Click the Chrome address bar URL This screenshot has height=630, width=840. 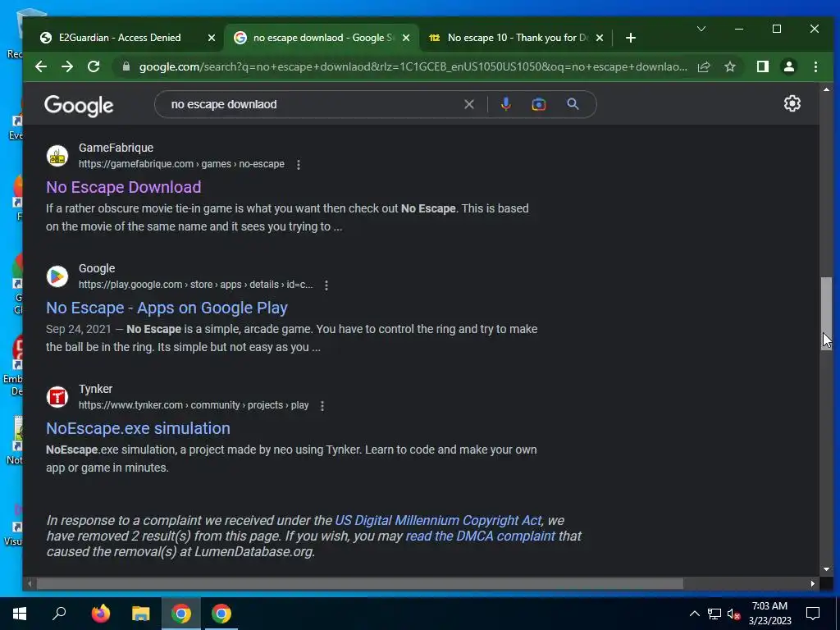413,66
